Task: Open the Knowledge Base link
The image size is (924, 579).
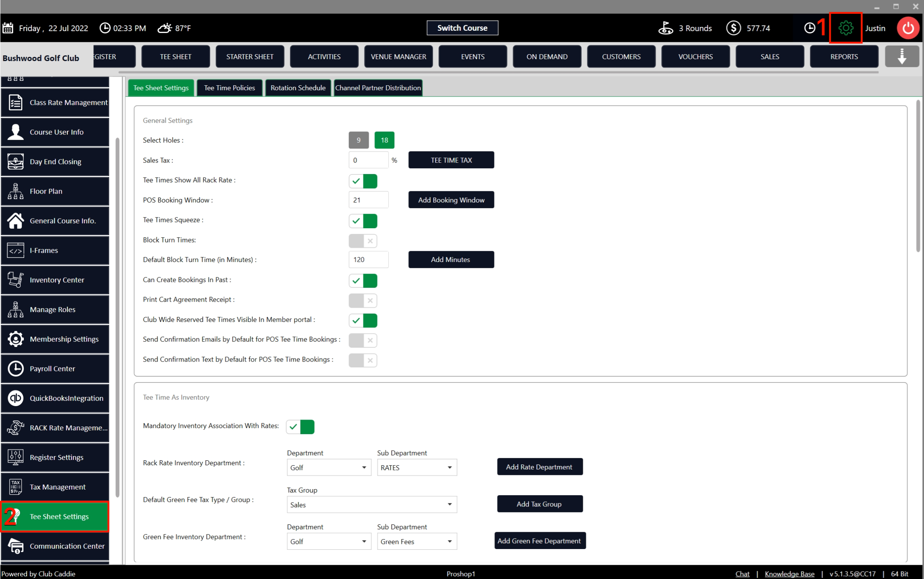Action: click(x=789, y=574)
